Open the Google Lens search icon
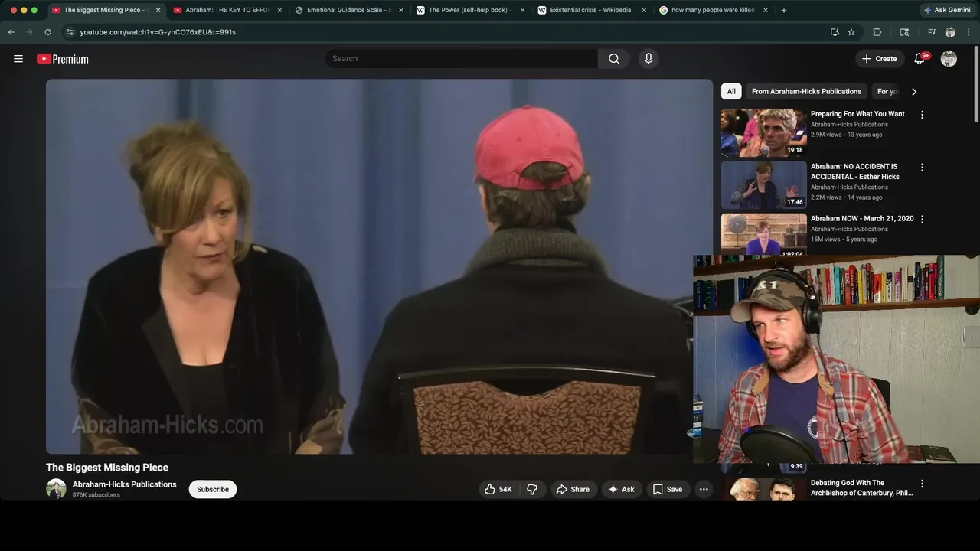980x551 pixels. click(x=904, y=32)
